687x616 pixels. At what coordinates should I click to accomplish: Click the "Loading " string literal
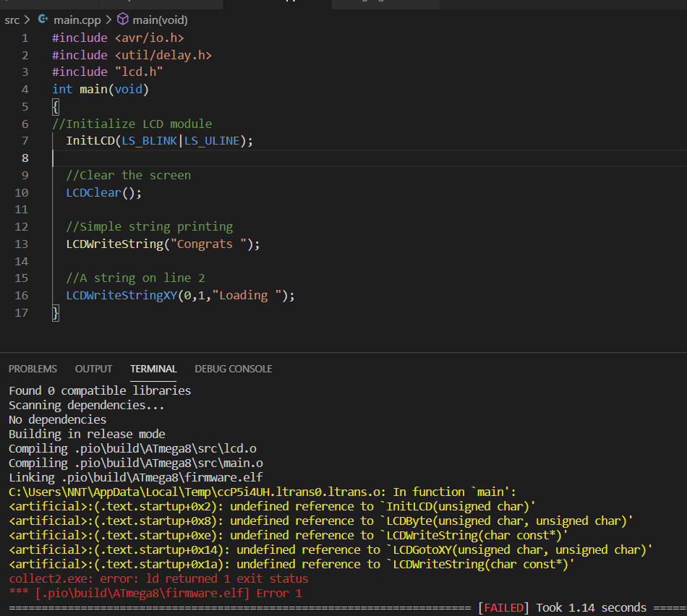click(x=247, y=296)
